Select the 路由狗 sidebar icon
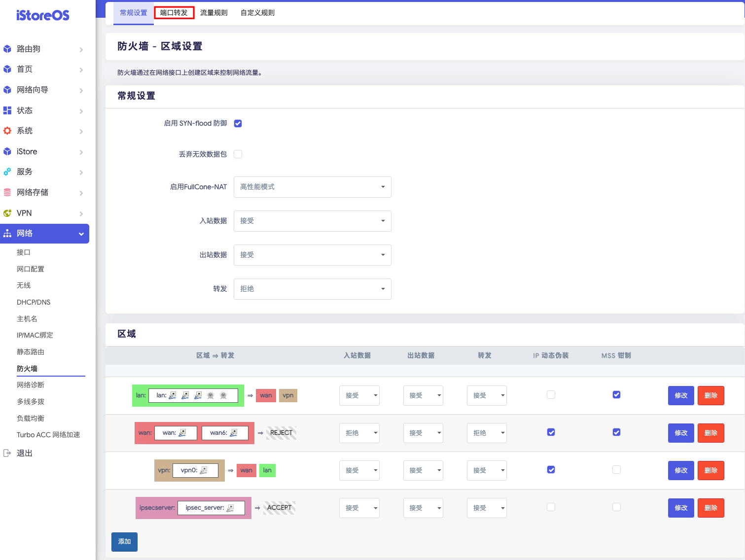Screen dimensions: 745x560 coord(7,49)
